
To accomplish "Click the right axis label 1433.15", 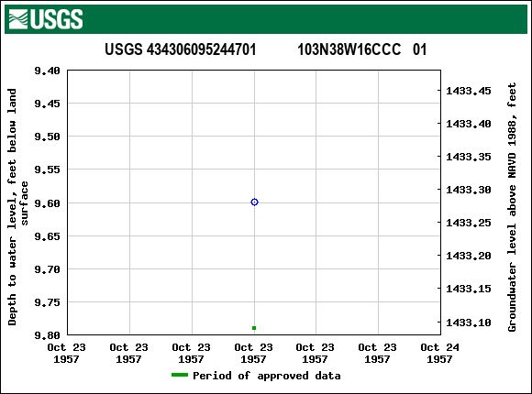I will (x=468, y=289).
